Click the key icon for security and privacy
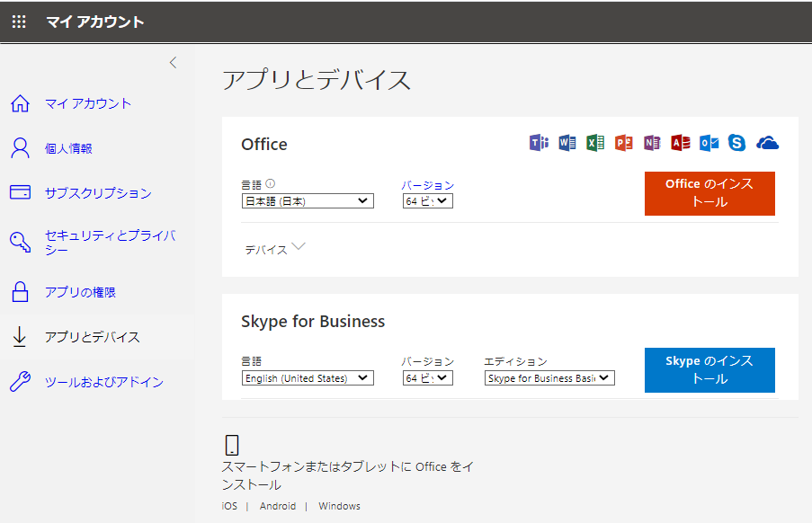 [20, 242]
